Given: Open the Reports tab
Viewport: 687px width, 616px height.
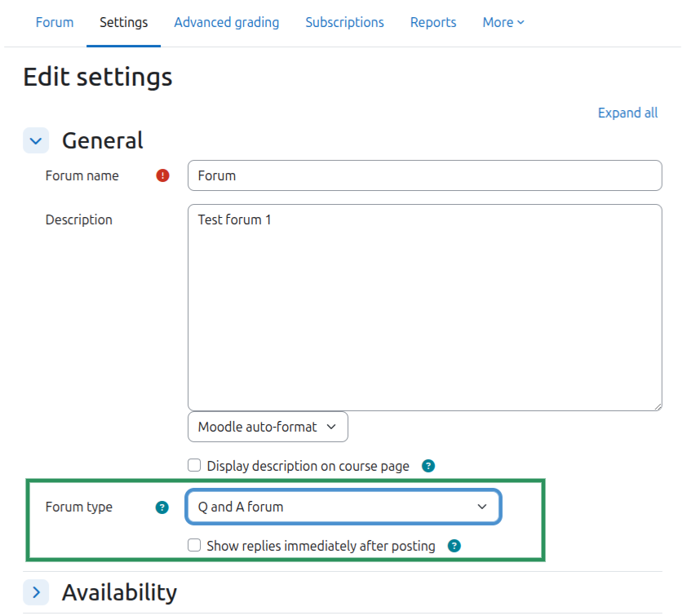Looking at the screenshot, I should click(433, 22).
